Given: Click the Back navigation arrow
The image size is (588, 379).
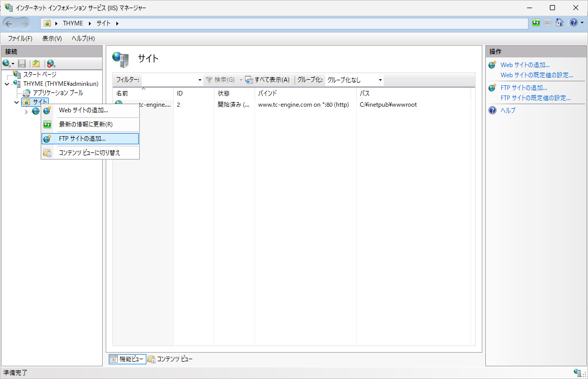Looking at the screenshot, I should pos(9,23).
